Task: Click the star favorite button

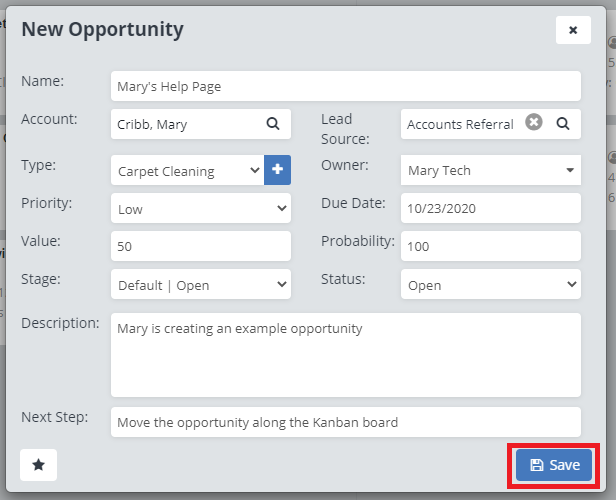Action: [x=38, y=464]
